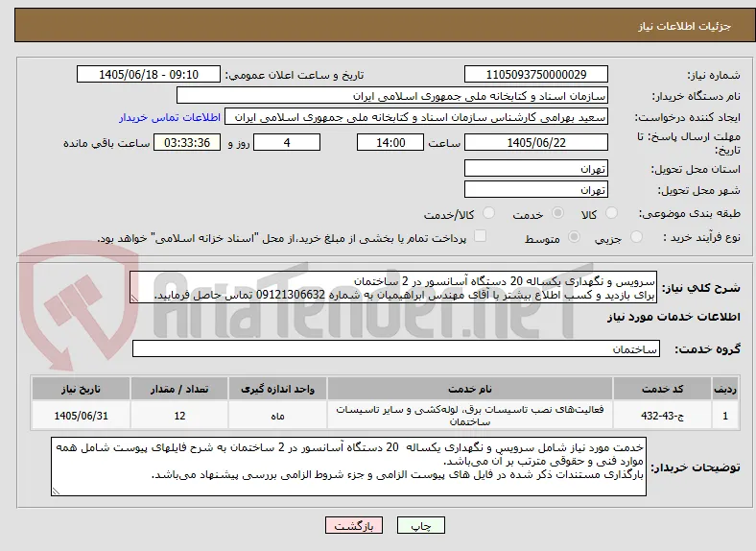This screenshot has width=756, height=551.
Task: Click service code cell ج-43-432
Action: [663, 416]
